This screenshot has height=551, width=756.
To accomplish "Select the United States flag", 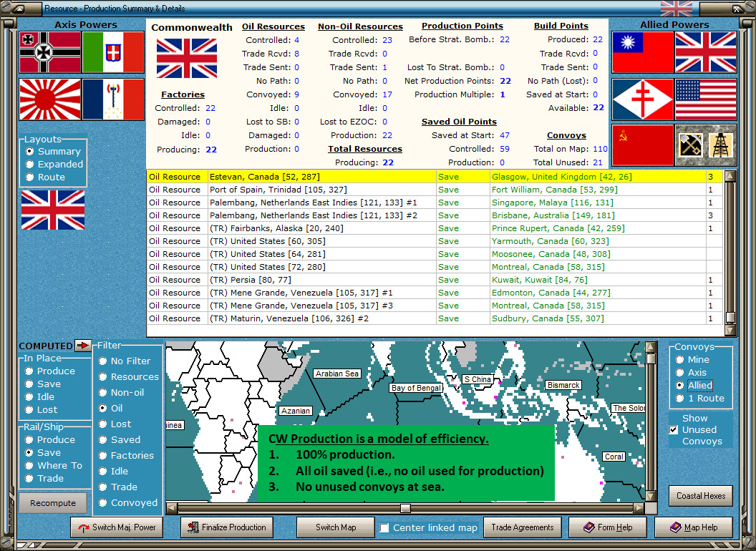I will tap(706, 99).
